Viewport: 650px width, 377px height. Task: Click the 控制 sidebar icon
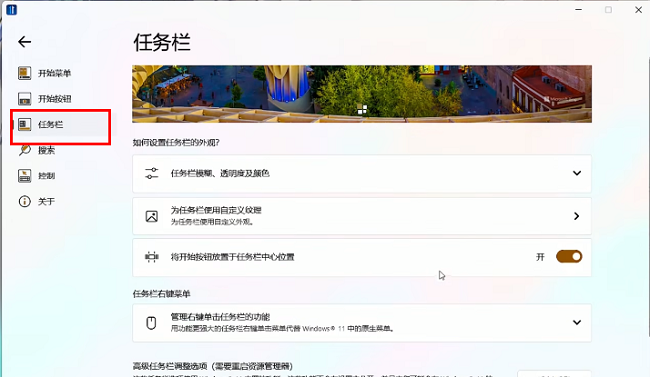24,176
